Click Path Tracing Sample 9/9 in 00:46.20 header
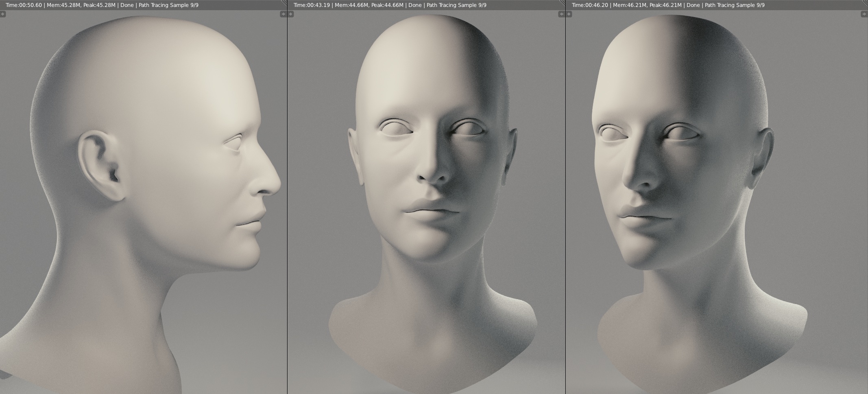The height and width of the screenshot is (394, 868). coord(735,5)
